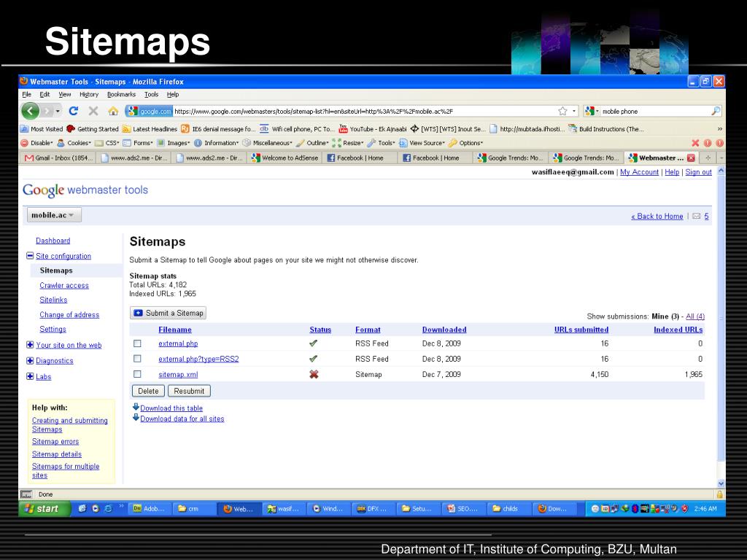Click the search magnifier icon

click(716, 111)
